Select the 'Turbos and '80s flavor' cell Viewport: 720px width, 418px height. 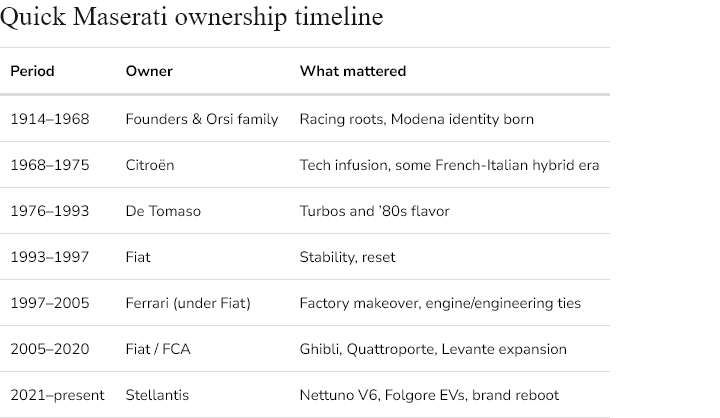pyautogui.click(x=375, y=211)
